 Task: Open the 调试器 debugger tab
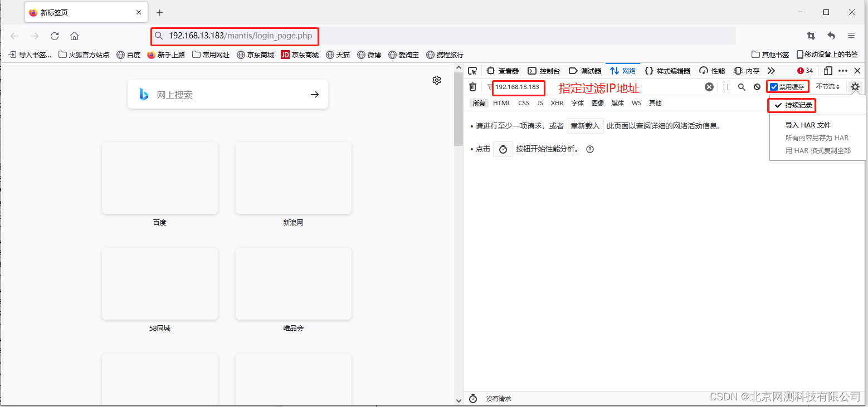point(585,71)
